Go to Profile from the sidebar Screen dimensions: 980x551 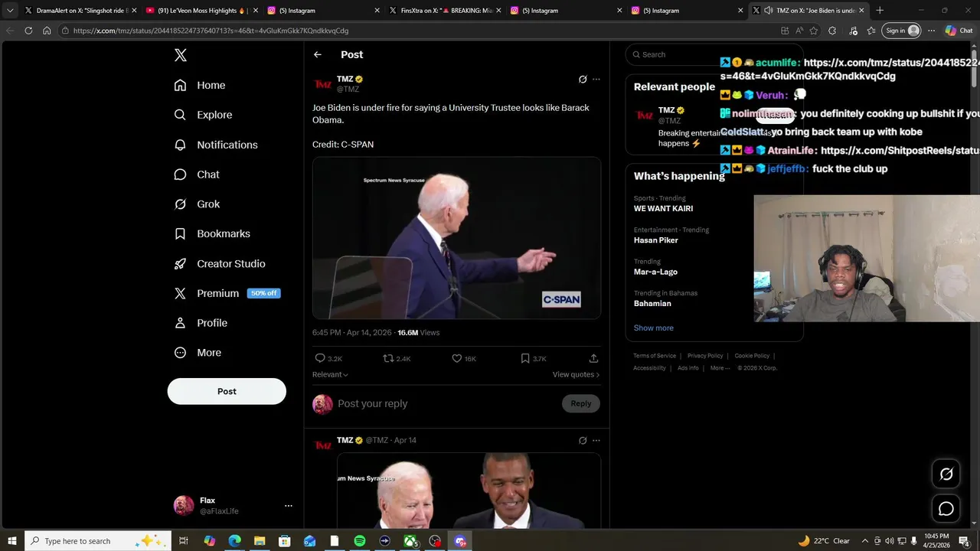201,323
